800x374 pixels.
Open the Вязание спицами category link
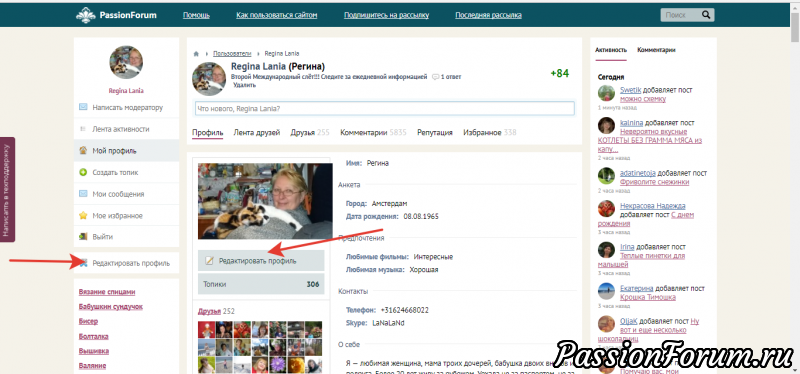[x=107, y=292]
